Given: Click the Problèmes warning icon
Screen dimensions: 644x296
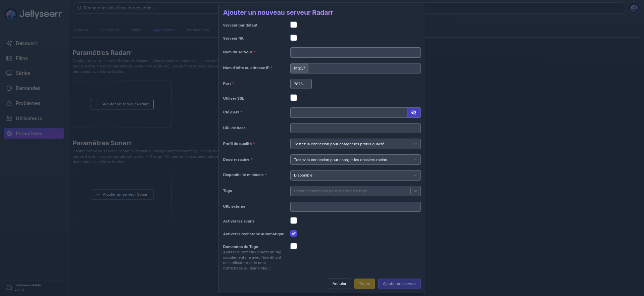Looking at the screenshot, I should pyautogui.click(x=9, y=103).
